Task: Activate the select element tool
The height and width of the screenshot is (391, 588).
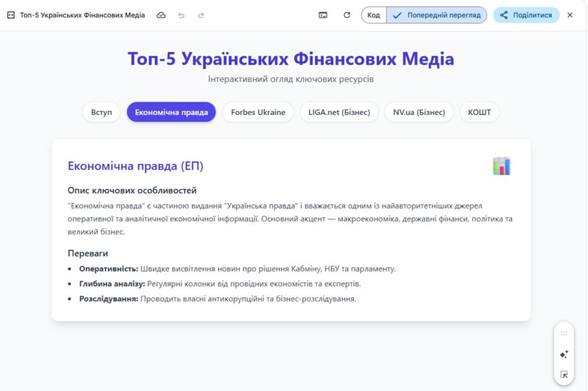Action: tap(563, 374)
